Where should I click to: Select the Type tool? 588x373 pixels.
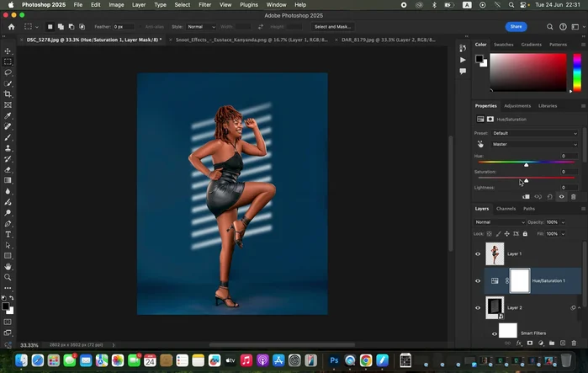tap(8, 234)
